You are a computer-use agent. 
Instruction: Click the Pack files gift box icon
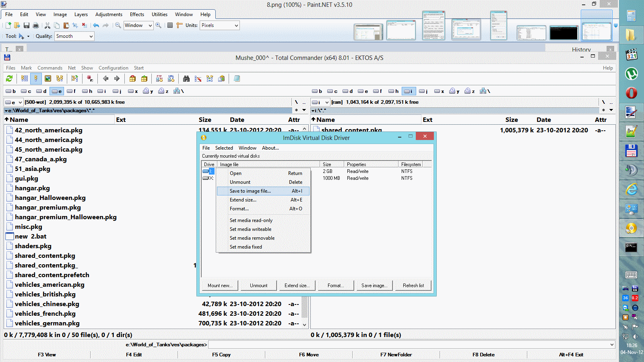tap(132, 78)
